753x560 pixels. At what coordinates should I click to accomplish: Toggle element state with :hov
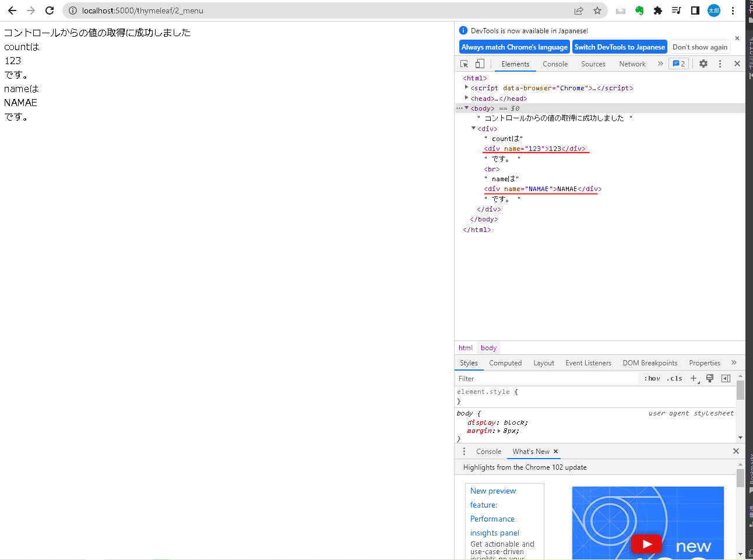point(650,378)
